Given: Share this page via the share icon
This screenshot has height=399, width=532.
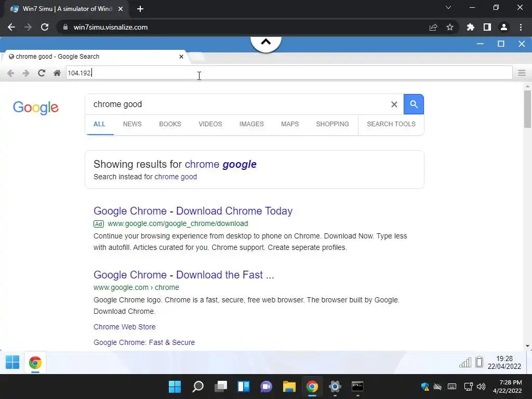Looking at the screenshot, I should [x=433, y=27].
